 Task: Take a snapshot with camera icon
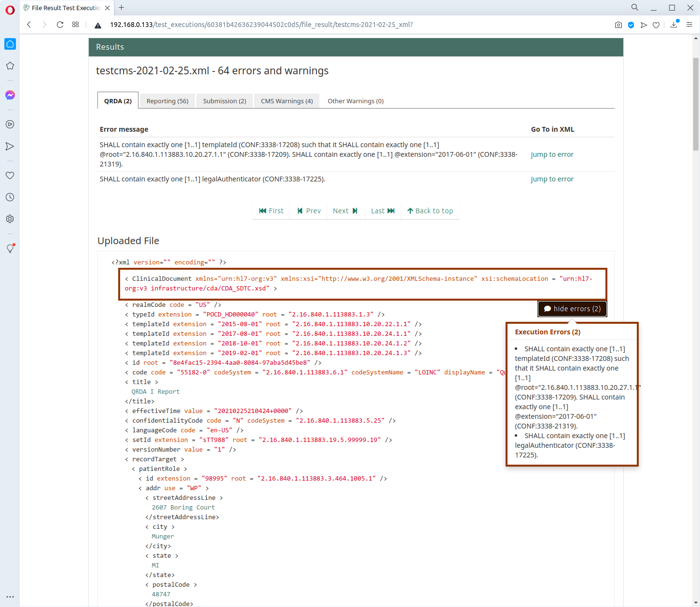click(x=618, y=25)
